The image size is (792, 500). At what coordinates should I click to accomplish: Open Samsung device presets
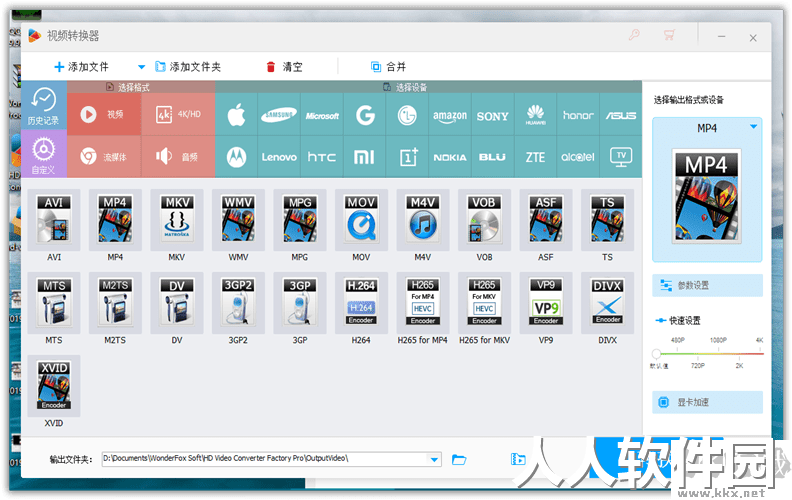279,115
